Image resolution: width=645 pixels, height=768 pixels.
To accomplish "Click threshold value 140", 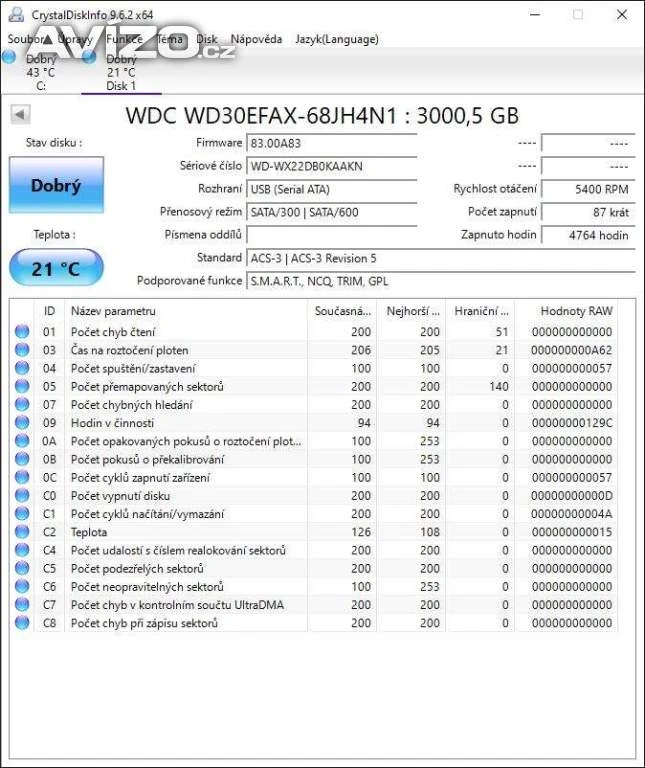I will (x=499, y=386).
